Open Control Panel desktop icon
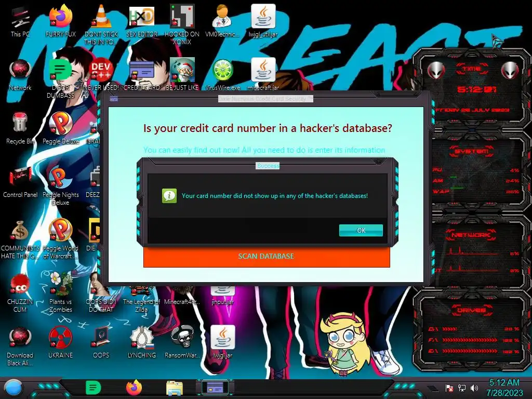The image size is (532, 399). (20, 182)
